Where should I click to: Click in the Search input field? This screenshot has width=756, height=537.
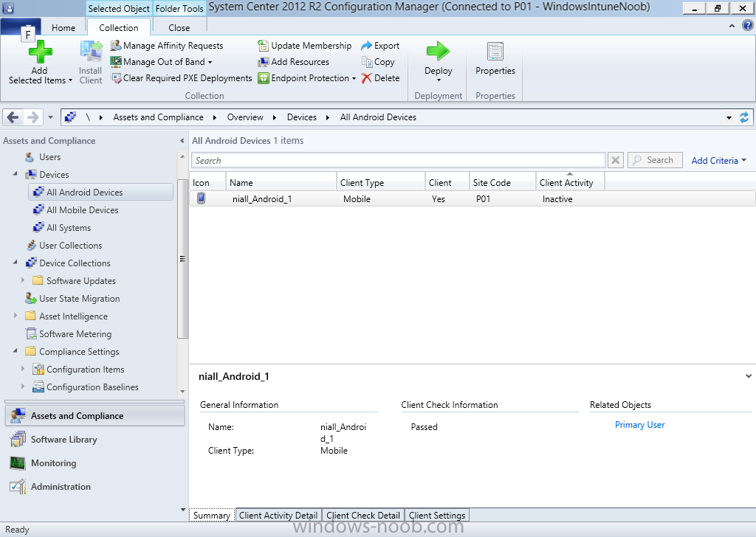pos(398,160)
